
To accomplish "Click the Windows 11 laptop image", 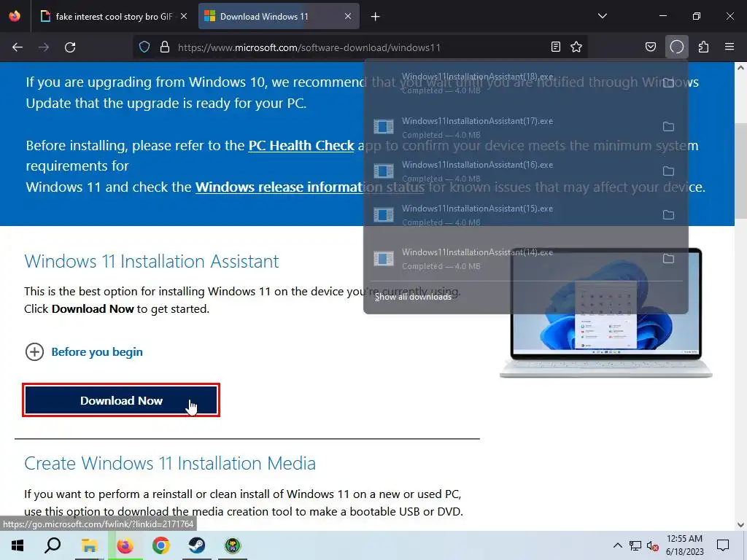I will click(606, 314).
